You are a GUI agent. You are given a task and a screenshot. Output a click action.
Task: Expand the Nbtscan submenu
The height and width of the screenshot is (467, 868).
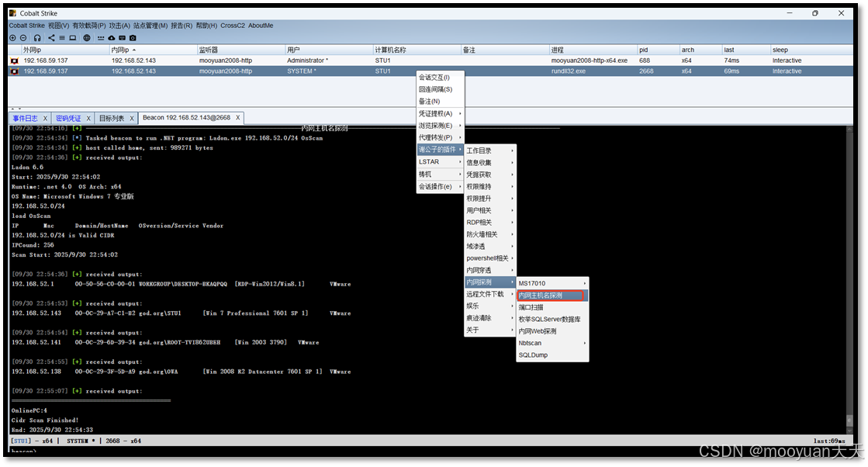[x=552, y=344]
